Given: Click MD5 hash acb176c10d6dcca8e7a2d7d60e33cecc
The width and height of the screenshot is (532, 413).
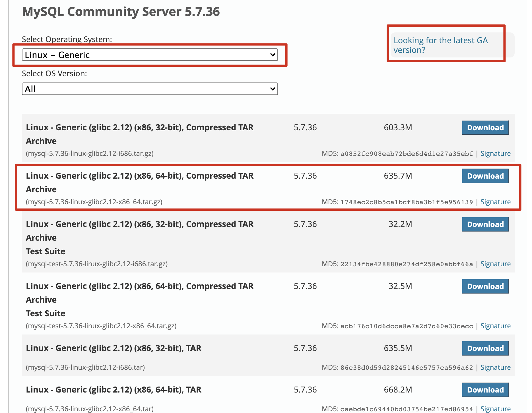Looking at the screenshot, I should click(407, 326).
